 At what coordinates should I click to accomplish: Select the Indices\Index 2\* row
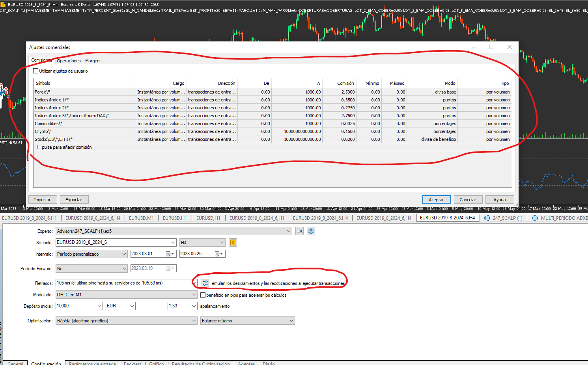pyautogui.click(x=273, y=108)
